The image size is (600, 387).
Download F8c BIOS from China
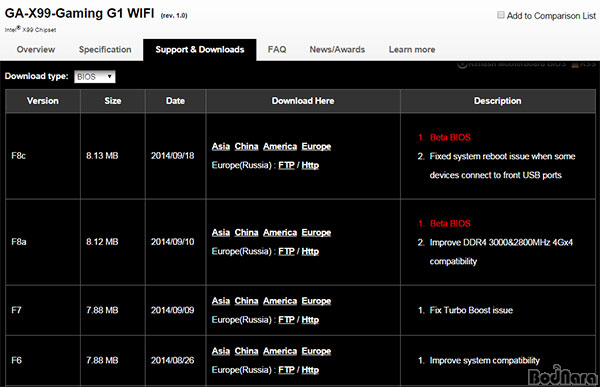246,147
